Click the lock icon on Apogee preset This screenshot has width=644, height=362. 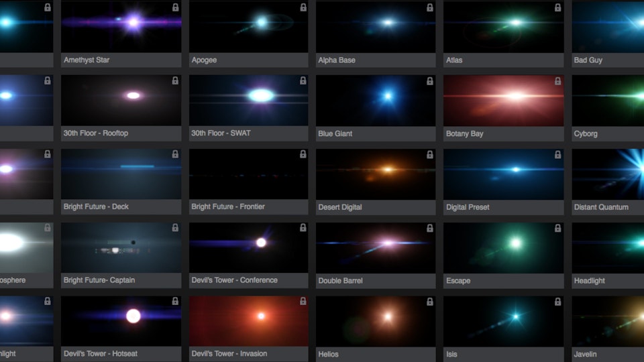point(303,7)
